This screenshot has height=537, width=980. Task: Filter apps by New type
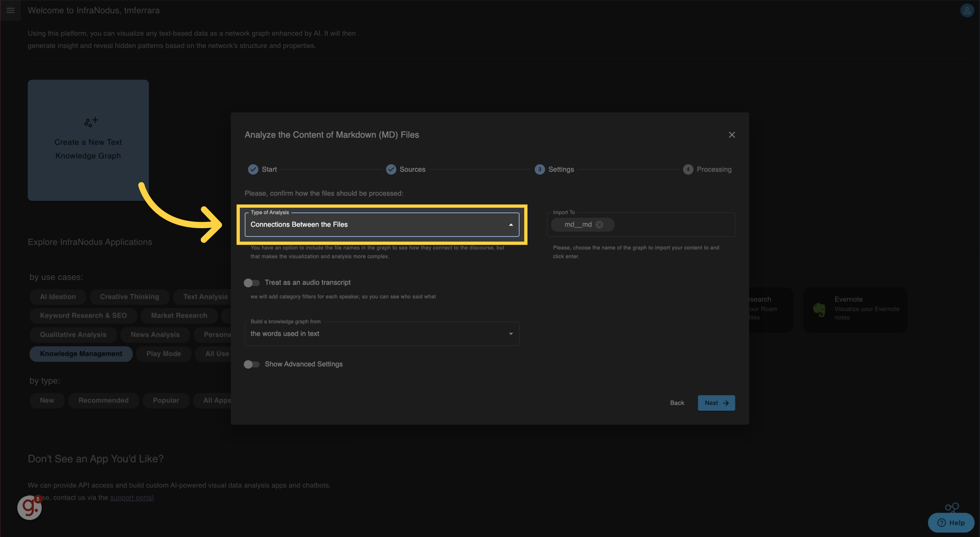click(x=47, y=401)
